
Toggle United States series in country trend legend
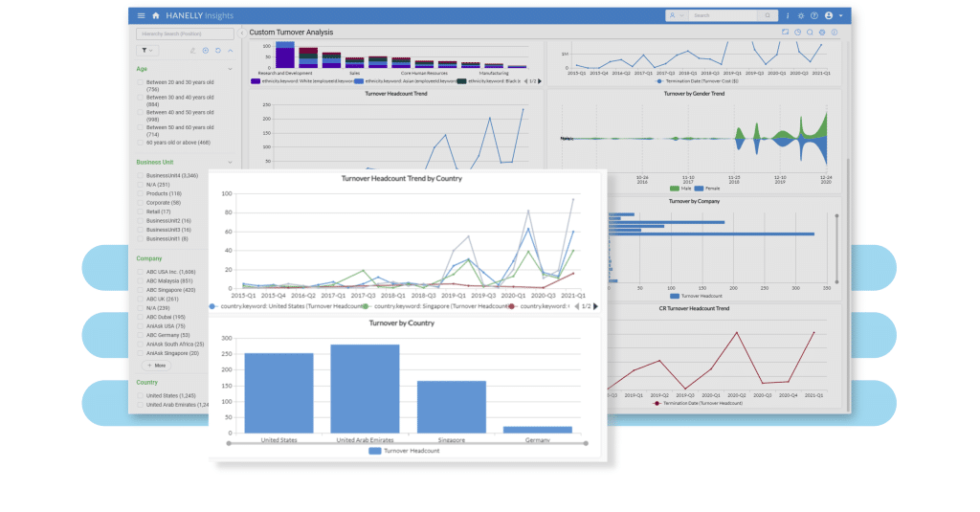[x=287, y=306]
